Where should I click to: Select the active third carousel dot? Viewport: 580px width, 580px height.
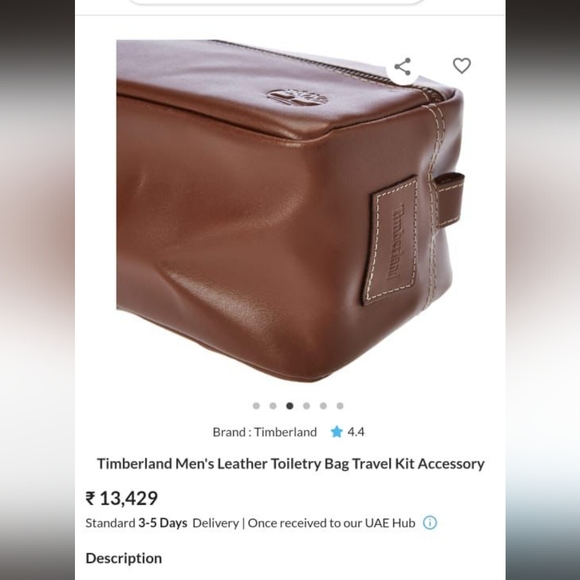[290, 406]
